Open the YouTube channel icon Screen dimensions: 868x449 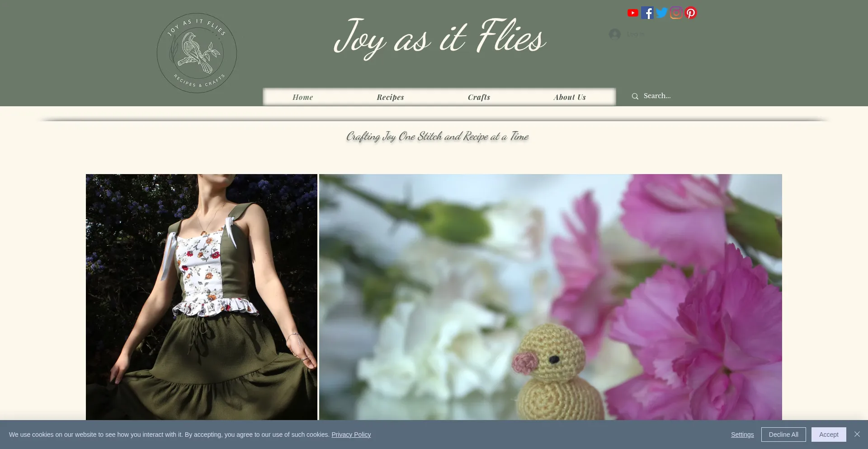(x=632, y=13)
